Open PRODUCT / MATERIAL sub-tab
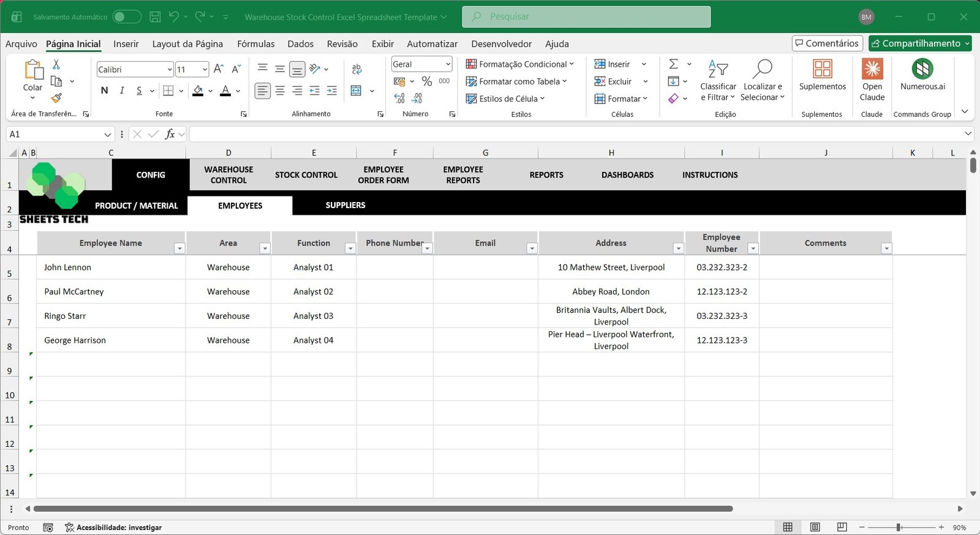This screenshot has width=980, height=535. tap(137, 206)
